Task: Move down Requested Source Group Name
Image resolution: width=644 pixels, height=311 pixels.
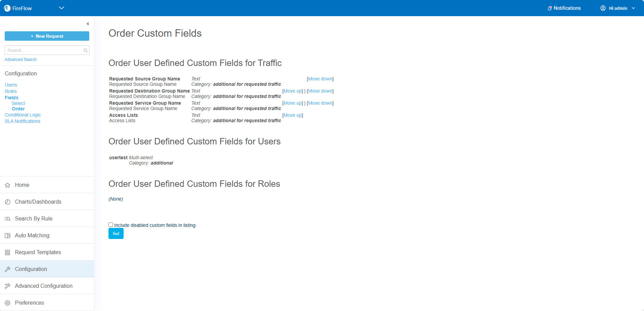Action: 320,79
